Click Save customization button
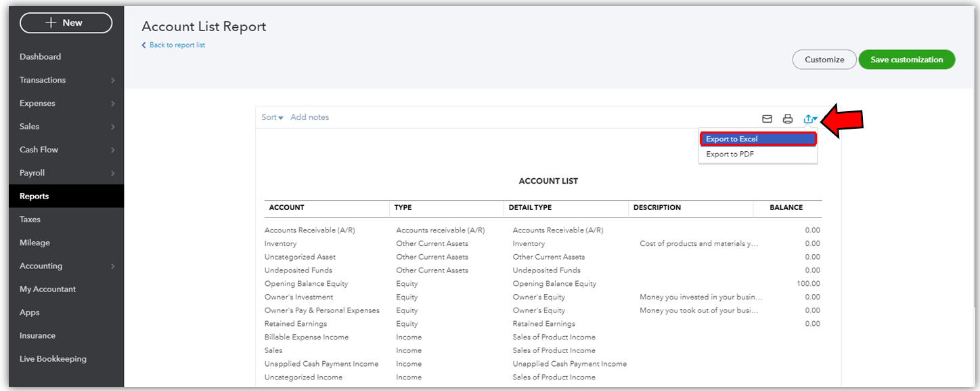The width and height of the screenshot is (980, 391). (x=906, y=60)
